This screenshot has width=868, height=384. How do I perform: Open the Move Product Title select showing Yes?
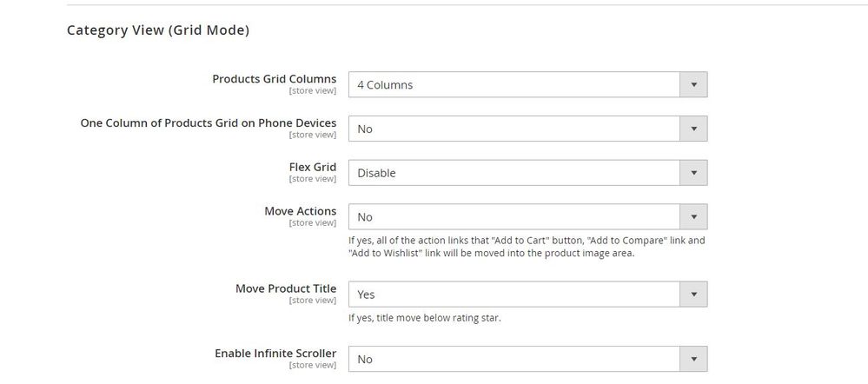pyautogui.click(x=527, y=295)
